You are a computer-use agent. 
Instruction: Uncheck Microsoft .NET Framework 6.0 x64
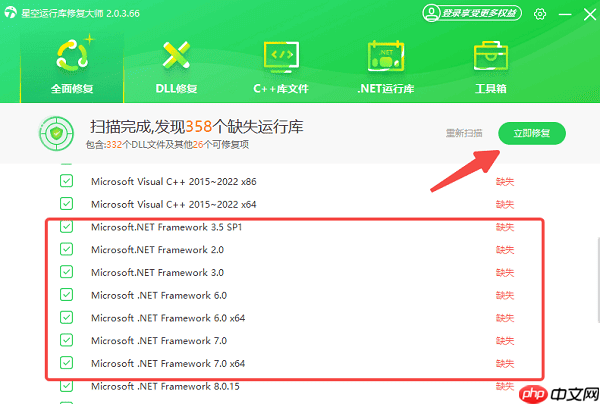click(66, 317)
